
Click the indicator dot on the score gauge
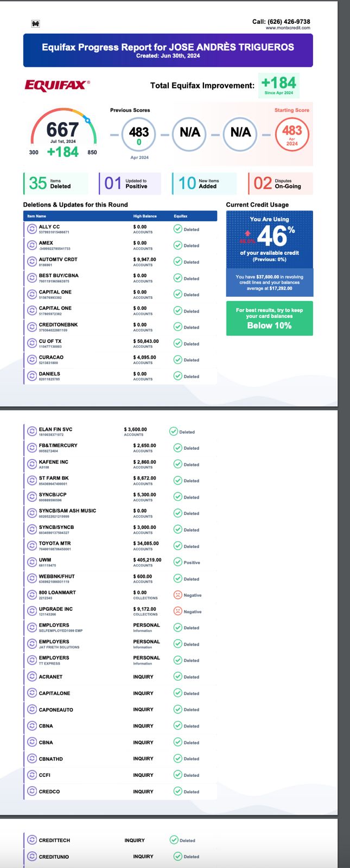pos(87,120)
